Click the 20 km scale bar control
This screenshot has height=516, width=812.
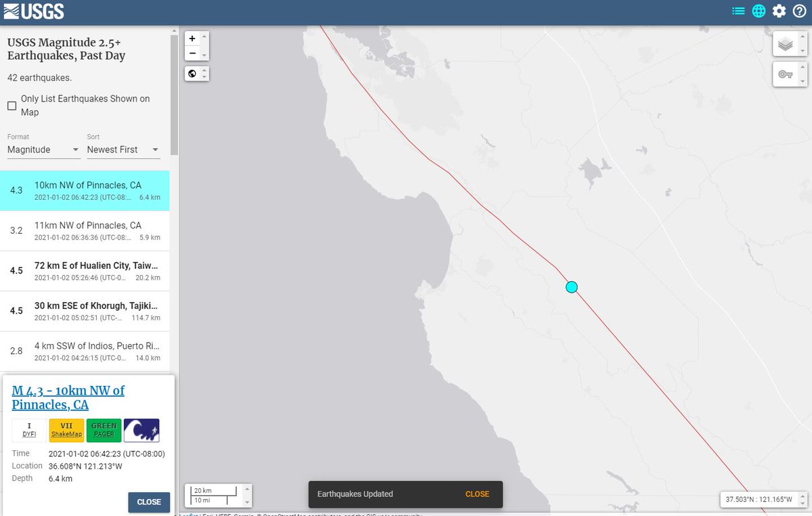pos(212,494)
